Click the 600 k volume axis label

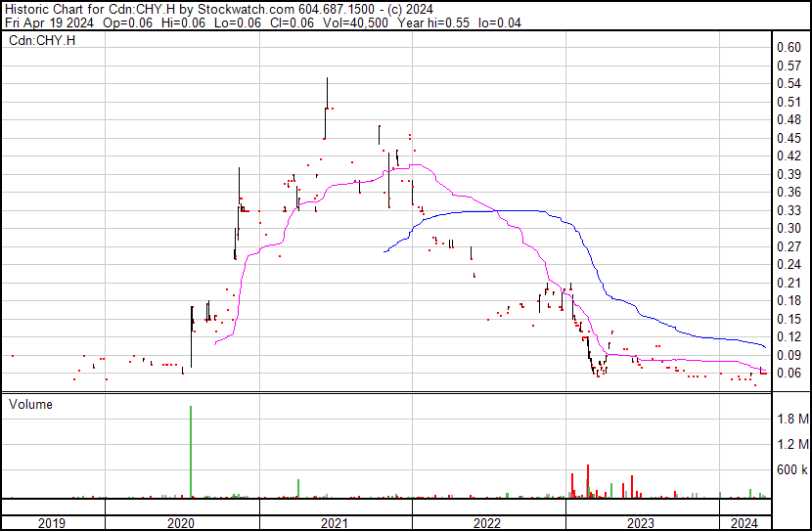click(x=792, y=469)
